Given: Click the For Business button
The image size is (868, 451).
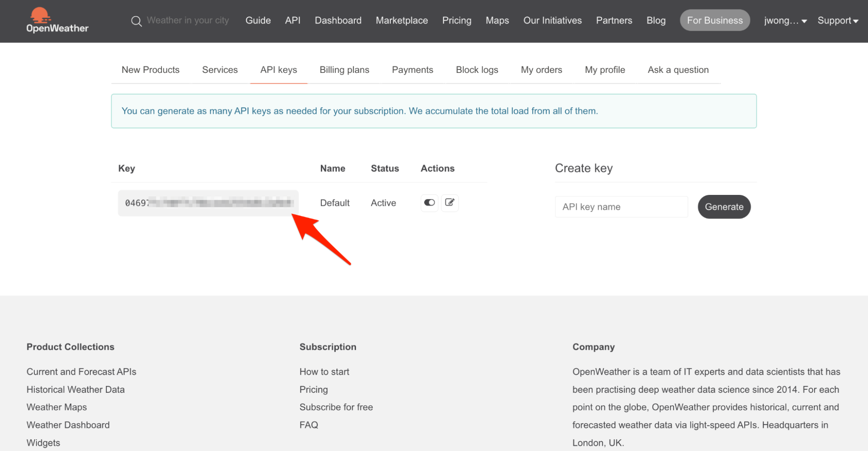Looking at the screenshot, I should pos(714,20).
